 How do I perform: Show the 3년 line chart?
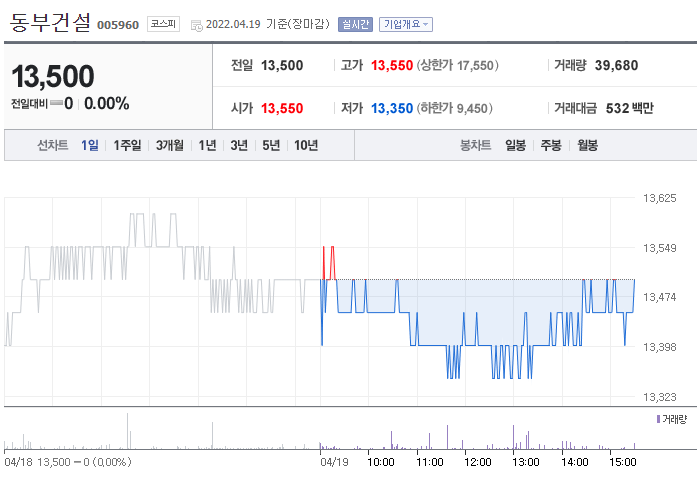(239, 145)
